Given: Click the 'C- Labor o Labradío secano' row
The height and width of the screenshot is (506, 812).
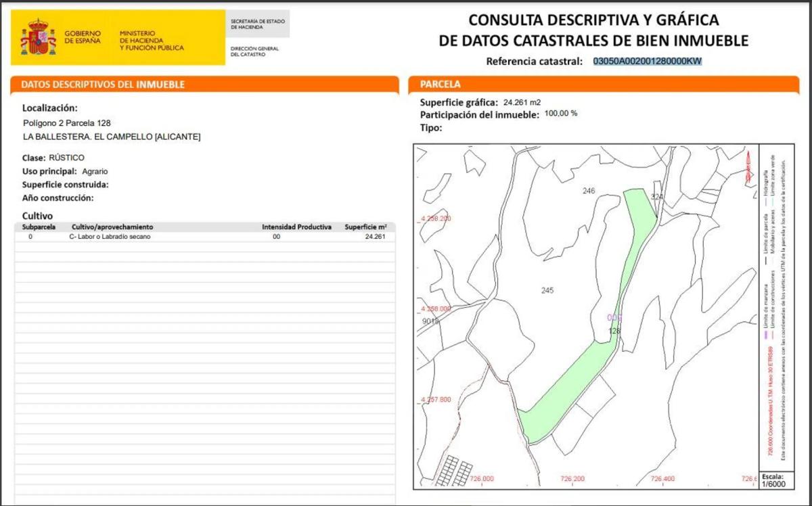Looking at the screenshot, I should [110, 237].
